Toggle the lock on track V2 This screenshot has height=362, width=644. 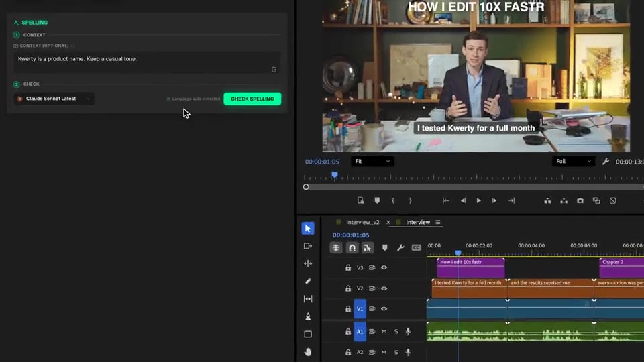coord(348,288)
